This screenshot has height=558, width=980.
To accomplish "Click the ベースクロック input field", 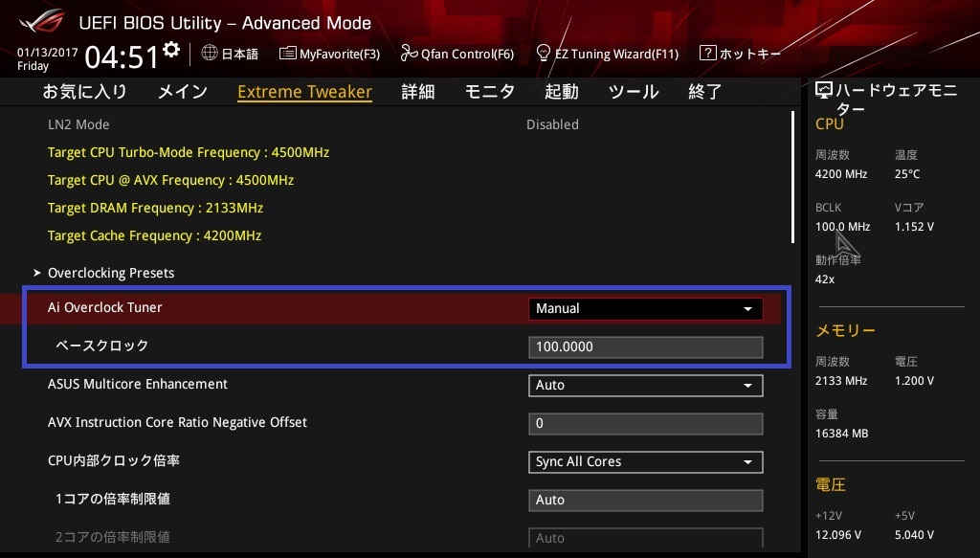I will click(646, 346).
